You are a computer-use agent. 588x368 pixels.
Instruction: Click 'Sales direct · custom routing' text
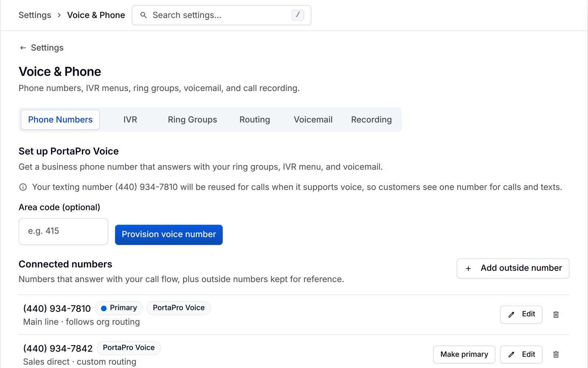tap(80, 362)
